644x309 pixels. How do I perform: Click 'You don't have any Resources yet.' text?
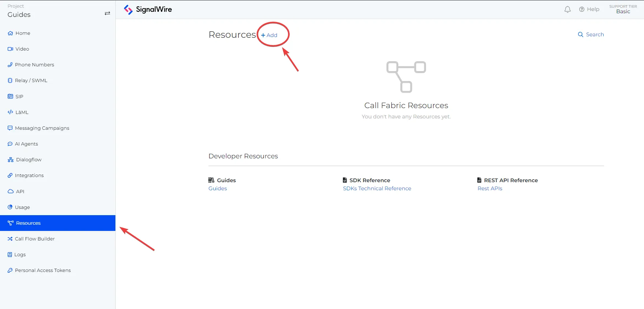tap(406, 117)
